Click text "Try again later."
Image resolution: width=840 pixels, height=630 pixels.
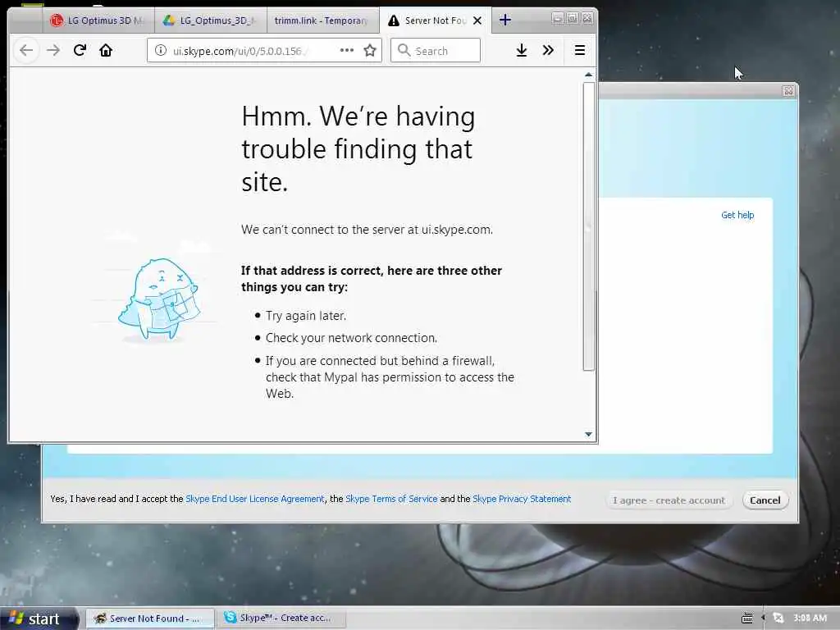pyautogui.click(x=306, y=316)
